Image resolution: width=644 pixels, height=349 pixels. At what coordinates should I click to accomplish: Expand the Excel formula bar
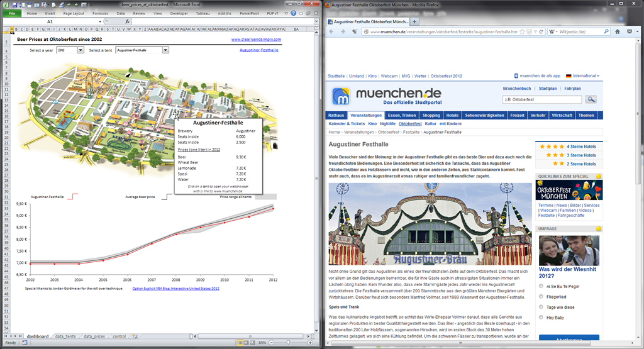tap(316, 21)
